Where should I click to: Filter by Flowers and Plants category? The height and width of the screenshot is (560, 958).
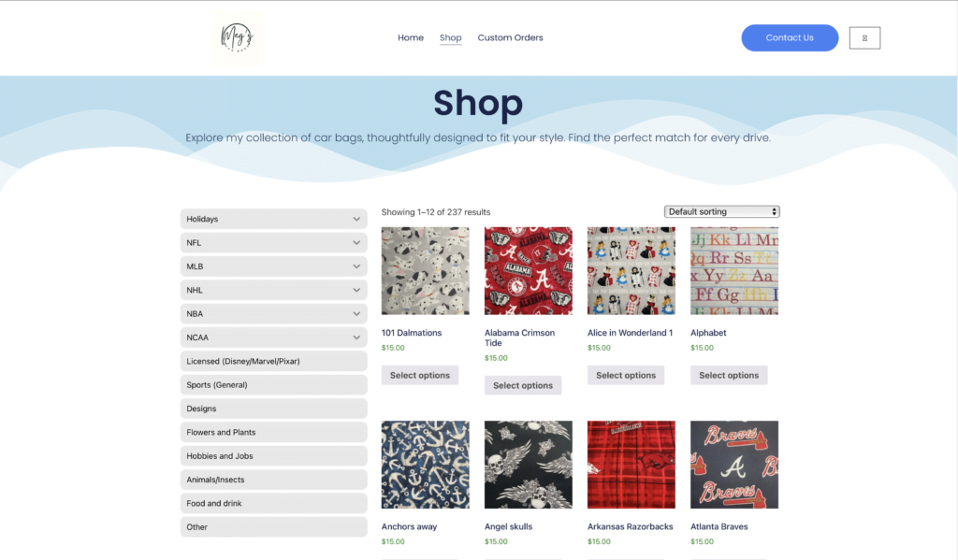point(274,432)
